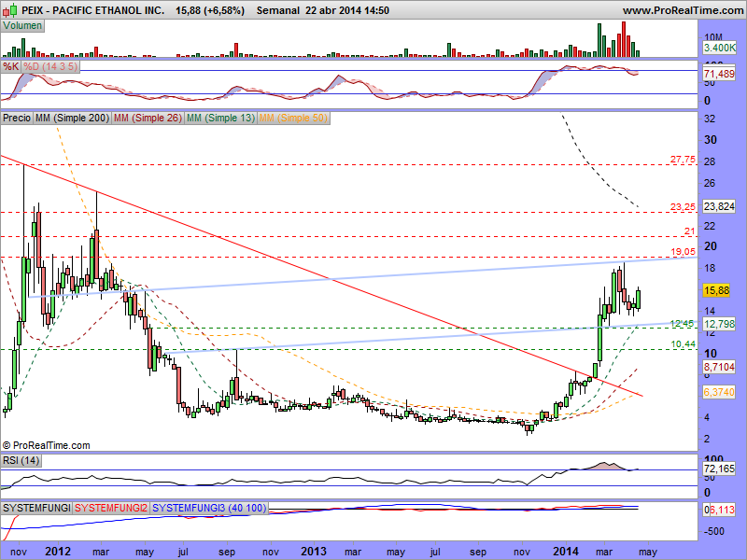Click the 72,165 RSI value tag

719,469
